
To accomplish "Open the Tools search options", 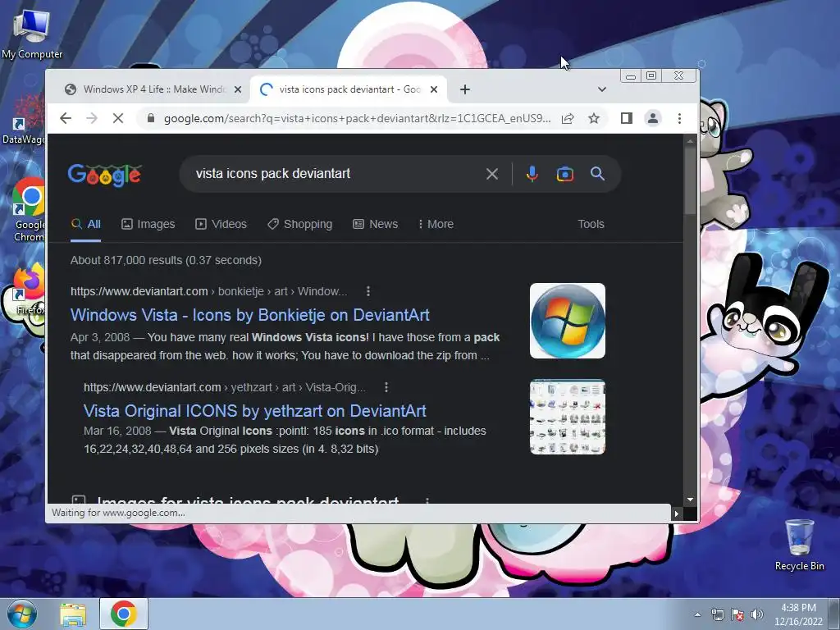I will tap(591, 224).
